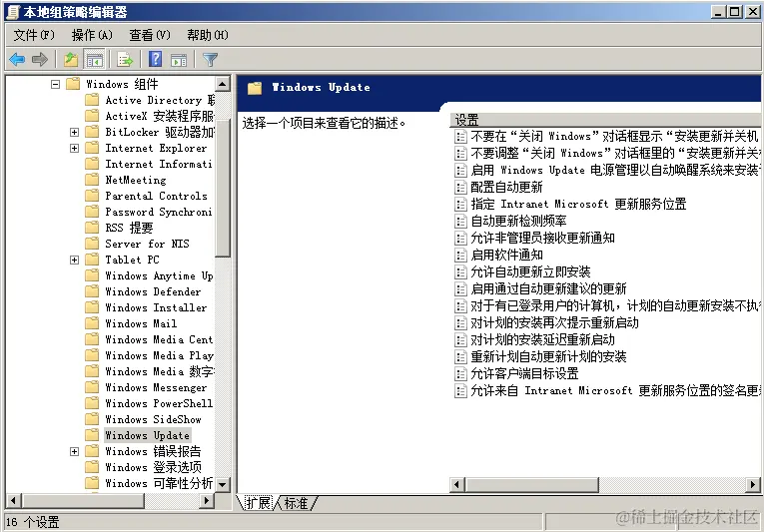The height and width of the screenshot is (532, 764).
Task: Switch to the 扩展 tab
Action: click(258, 503)
